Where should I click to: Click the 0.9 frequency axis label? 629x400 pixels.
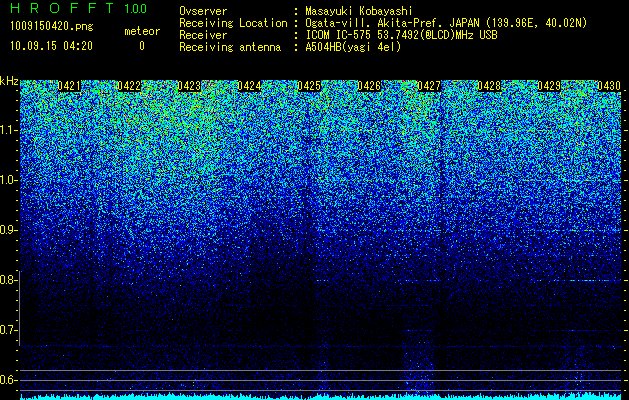(9, 230)
